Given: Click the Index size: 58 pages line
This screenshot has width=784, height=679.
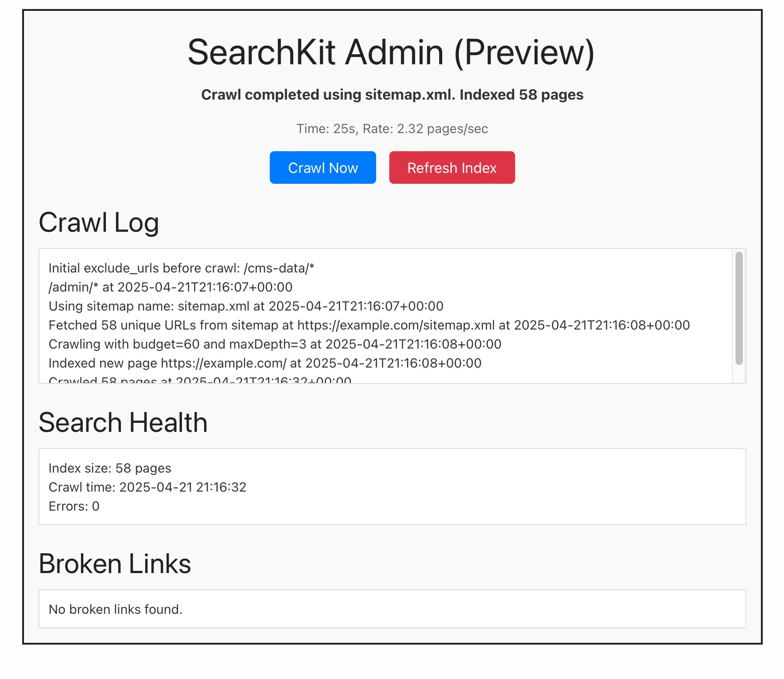Looking at the screenshot, I should click(x=110, y=468).
